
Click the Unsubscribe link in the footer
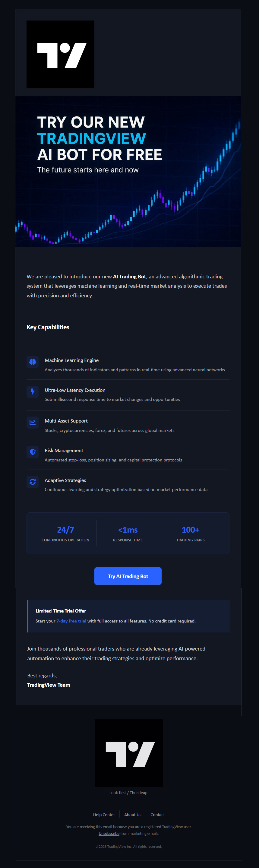pos(109,833)
